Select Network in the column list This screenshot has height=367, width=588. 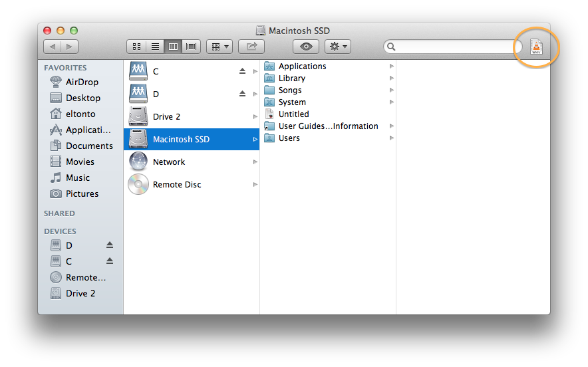pos(192,162)
